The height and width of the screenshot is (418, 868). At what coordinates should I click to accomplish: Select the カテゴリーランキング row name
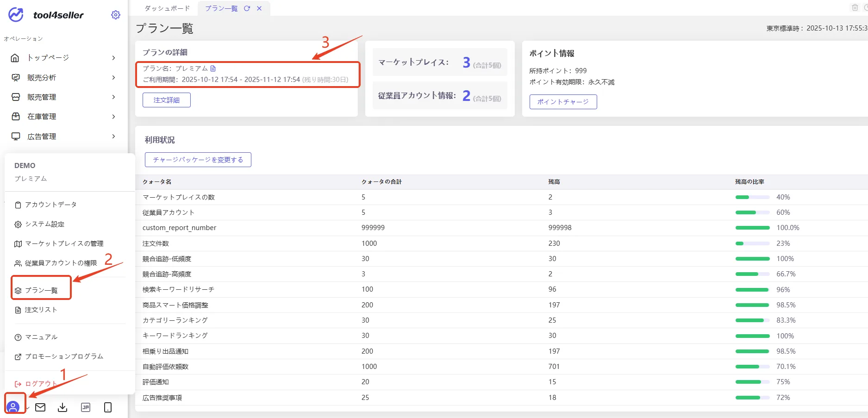click(x=175, y=320)
